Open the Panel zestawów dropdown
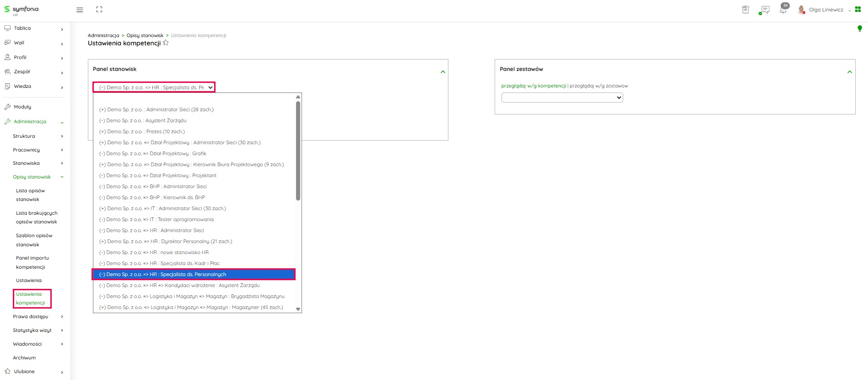This screenshot has width=868, height=380. point(562,98)
